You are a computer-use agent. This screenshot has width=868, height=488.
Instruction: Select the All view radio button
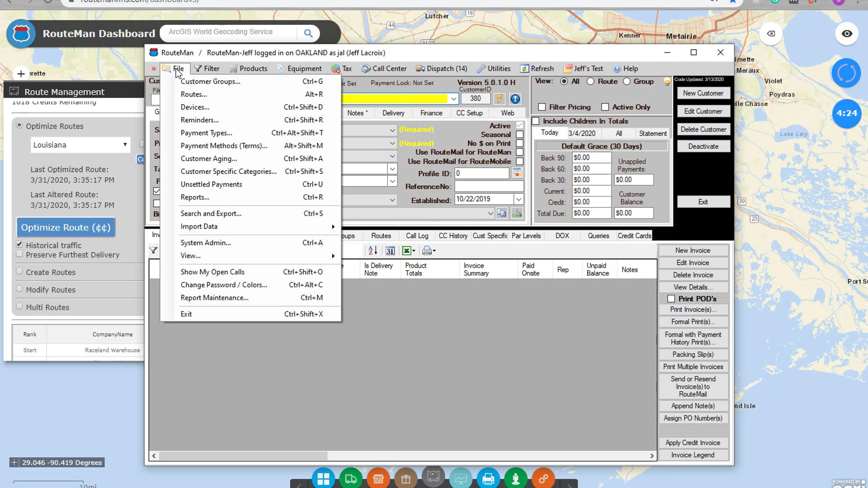pyautogui.click(x=564, y=81)
